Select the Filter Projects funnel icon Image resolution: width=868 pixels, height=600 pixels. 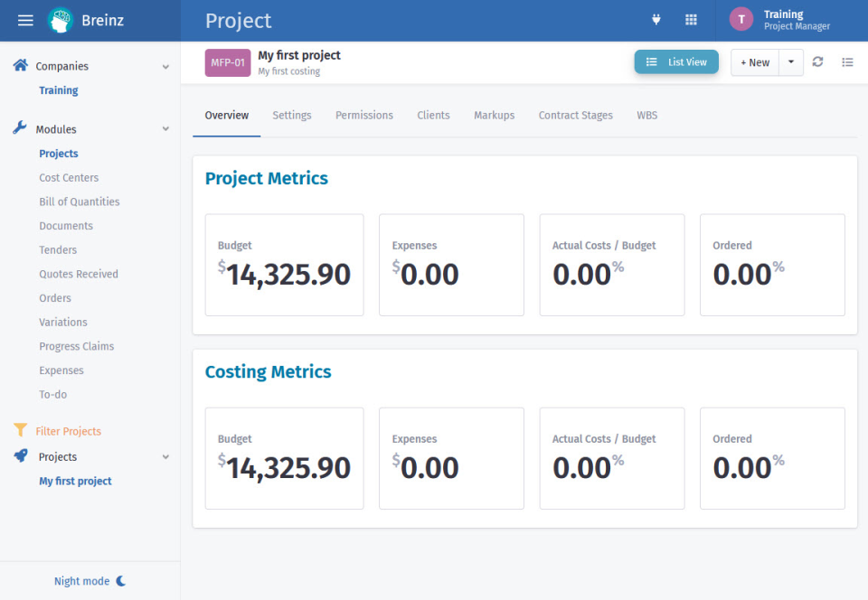point(19,431)
